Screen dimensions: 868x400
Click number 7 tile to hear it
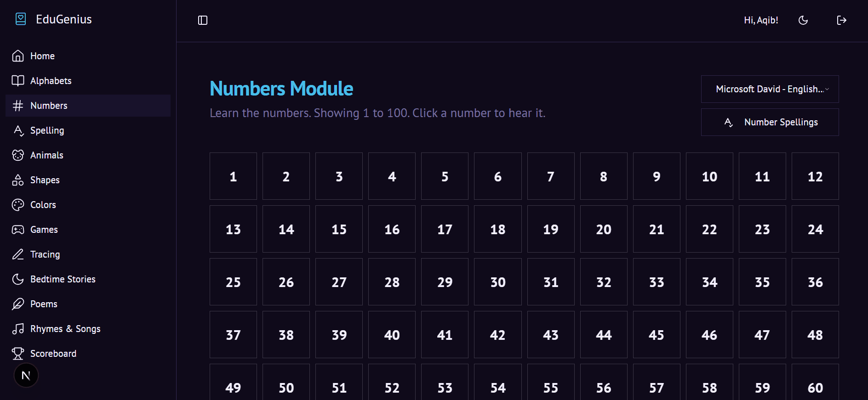tap(550, 176)
